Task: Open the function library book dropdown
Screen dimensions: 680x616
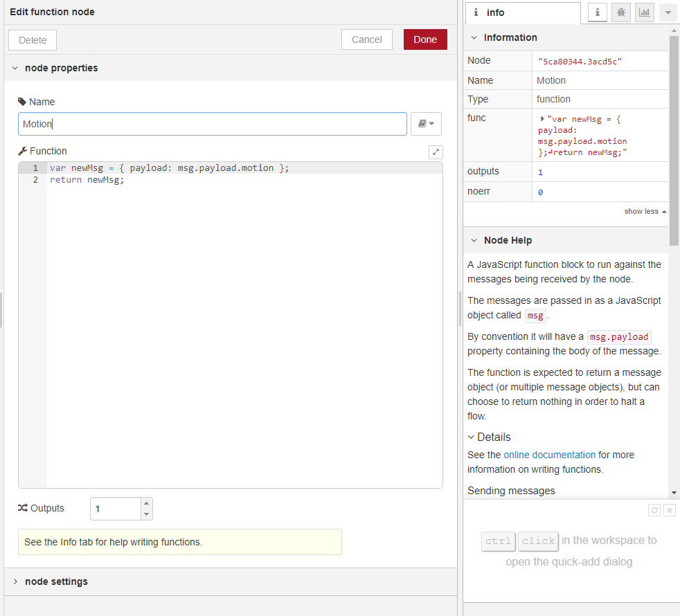Action: click(x=426, y=124)
